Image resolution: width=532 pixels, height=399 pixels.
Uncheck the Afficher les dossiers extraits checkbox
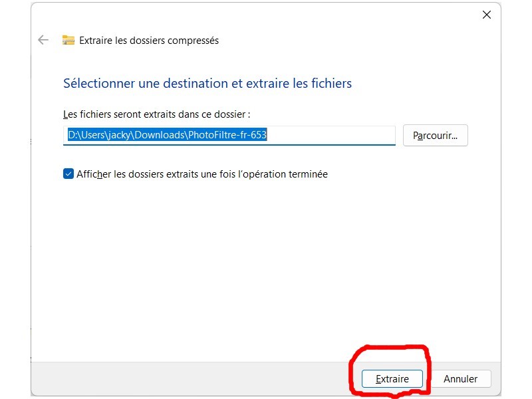pos(68,174)
